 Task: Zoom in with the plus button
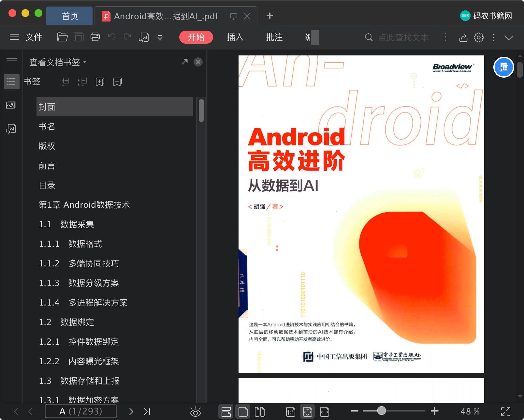point(434,411)
